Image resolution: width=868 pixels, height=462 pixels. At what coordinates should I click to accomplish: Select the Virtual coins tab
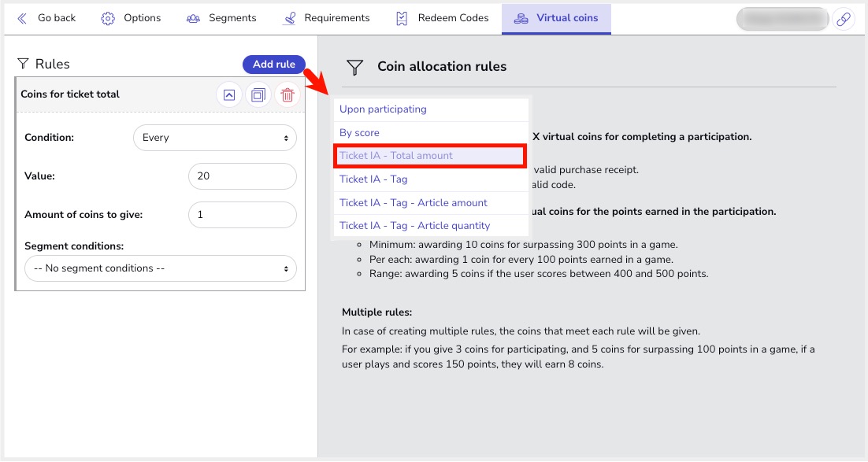click(x=556, y=18)
